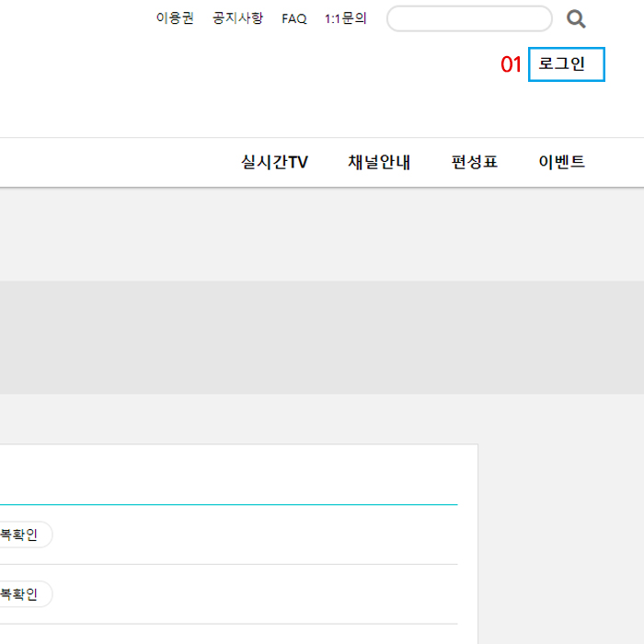Select the 이벤트 menu item
Image resolution: width=644 pixels, height=644 pixels.
561,163
